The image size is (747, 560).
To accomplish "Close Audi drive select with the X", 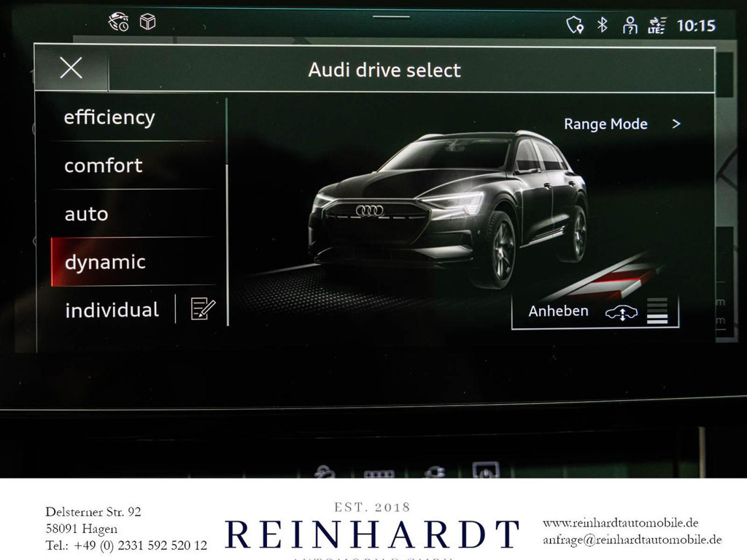I will (x=71, y=68).
